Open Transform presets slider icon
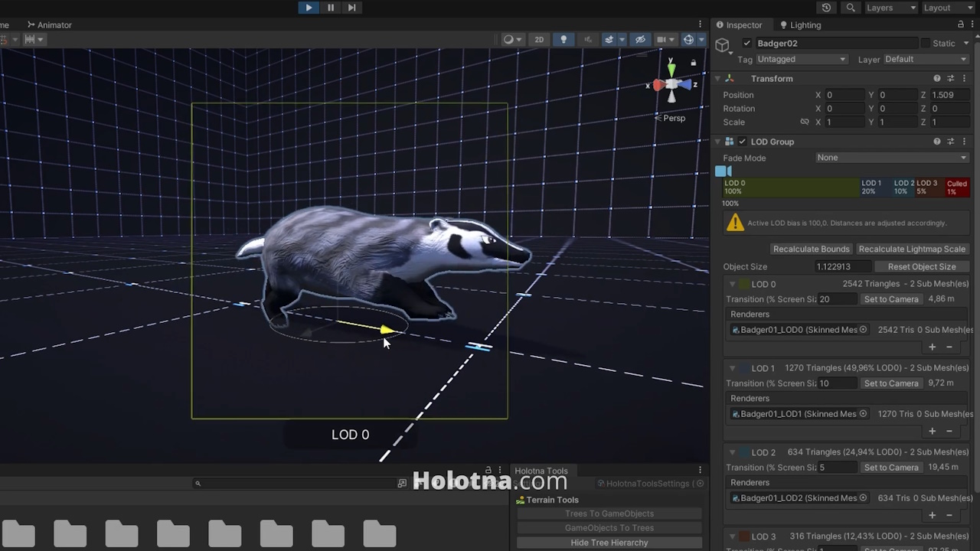980x551 pixels. [x=951, y=79]
